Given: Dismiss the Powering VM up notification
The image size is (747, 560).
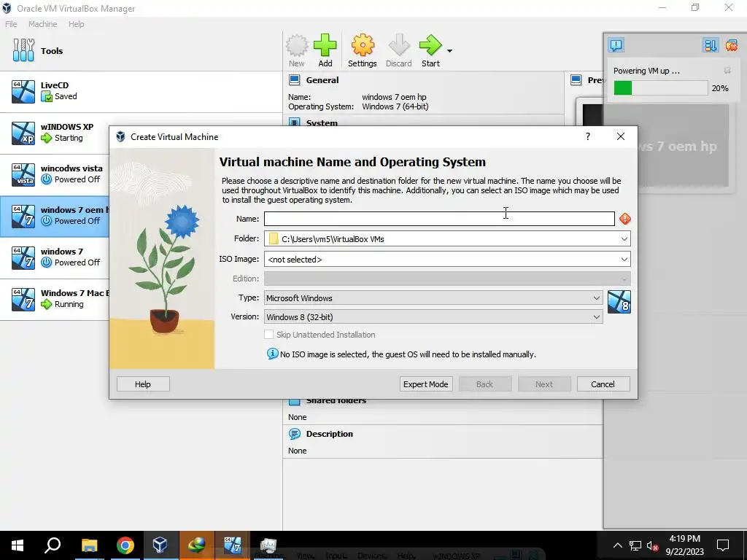Looking at the screenshot, I should point(727,71).
